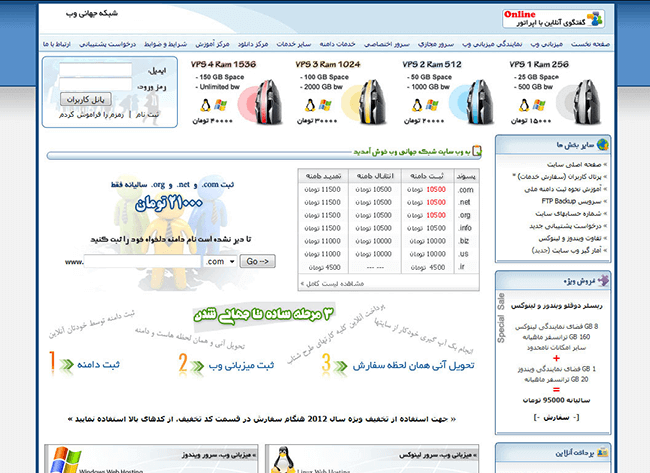
Task: Click the ثبت دامنه column header
Action: click(x=427, y=176)
